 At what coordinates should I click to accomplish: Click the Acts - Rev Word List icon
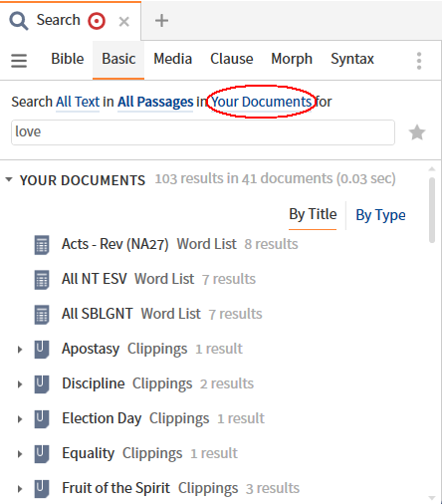pos(42,245)
